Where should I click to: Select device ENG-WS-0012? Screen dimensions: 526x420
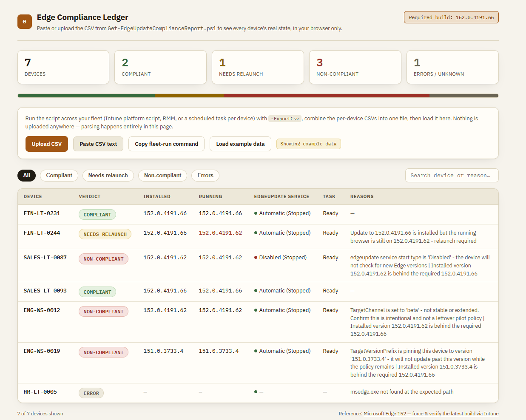(42, 310)
